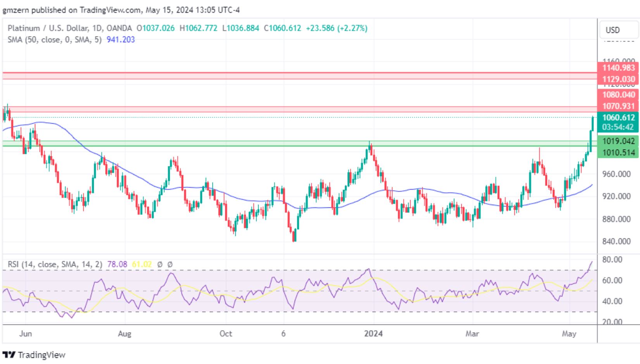The image size is (640, 364).
Task: Select the current price label 1060.612
Action: pos(618,117)
